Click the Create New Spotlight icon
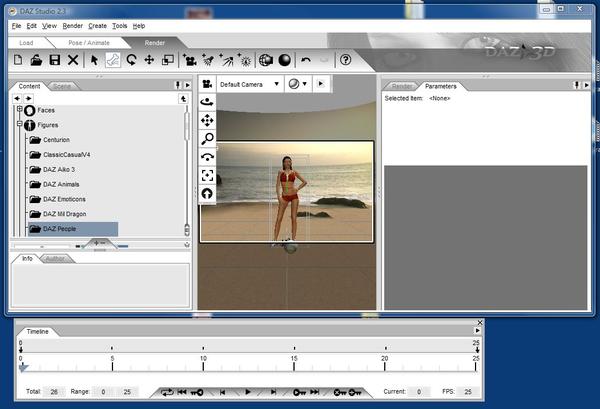 click(x=208, y=60)
